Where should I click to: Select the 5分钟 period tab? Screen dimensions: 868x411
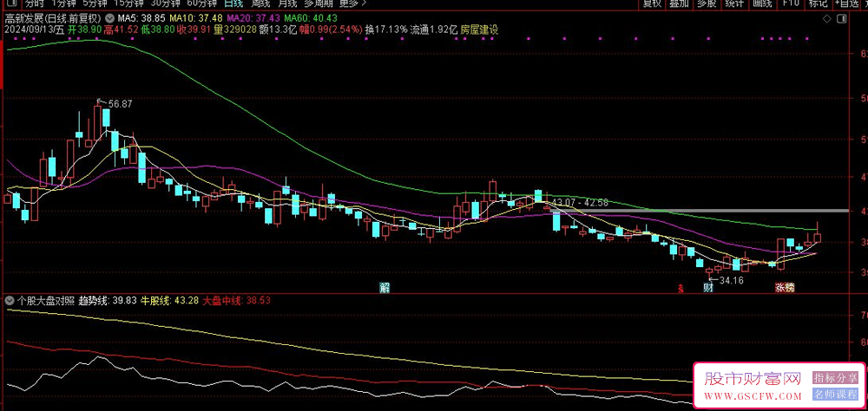point(97,3)
